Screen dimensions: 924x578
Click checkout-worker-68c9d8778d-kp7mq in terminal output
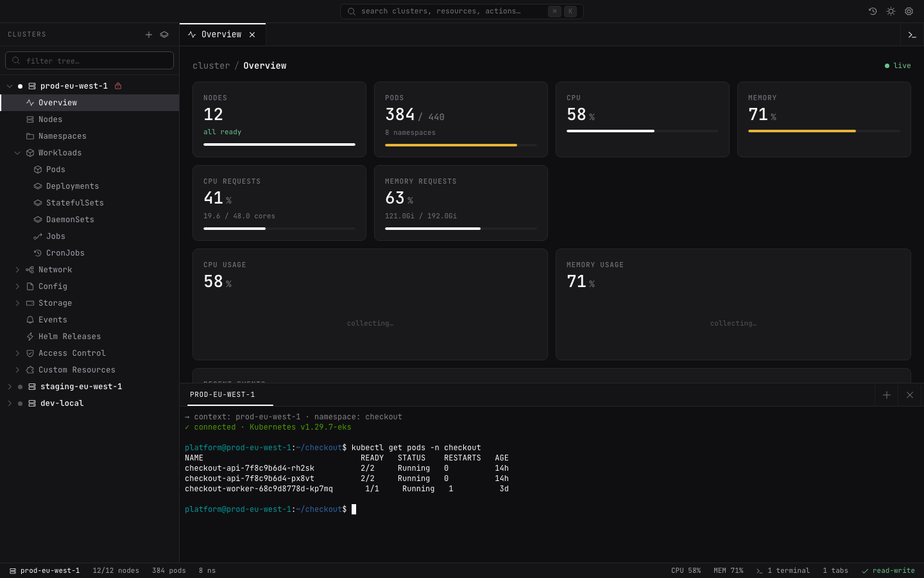259,489
